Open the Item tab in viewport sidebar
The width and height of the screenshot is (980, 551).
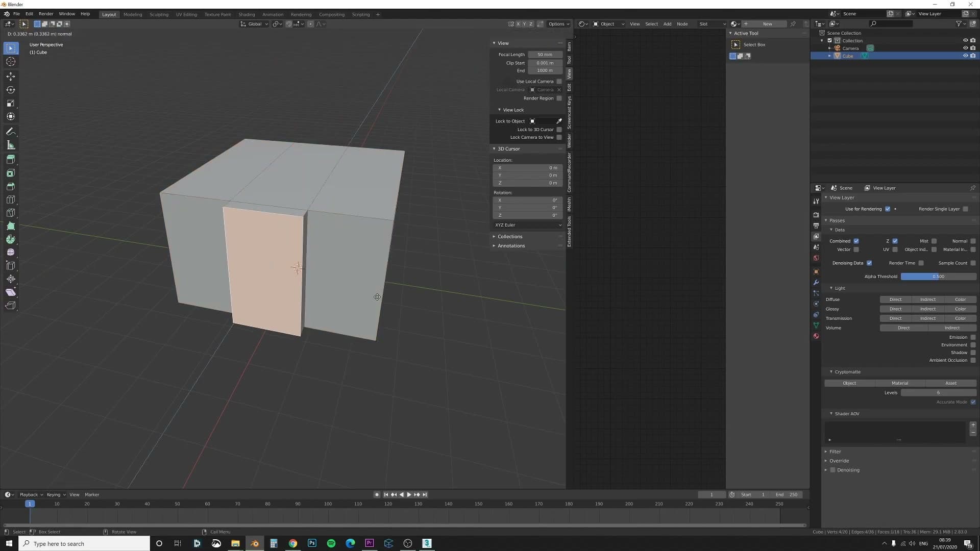[569, 46]
